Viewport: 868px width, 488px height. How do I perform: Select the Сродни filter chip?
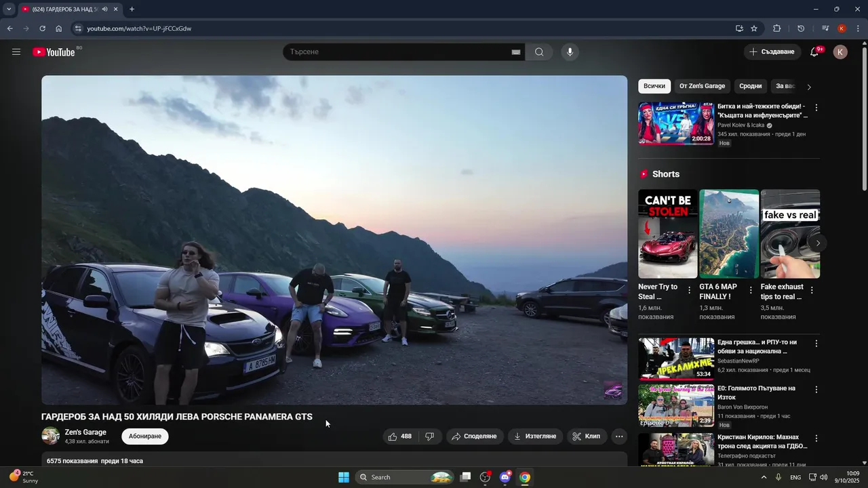click(750, 86)
